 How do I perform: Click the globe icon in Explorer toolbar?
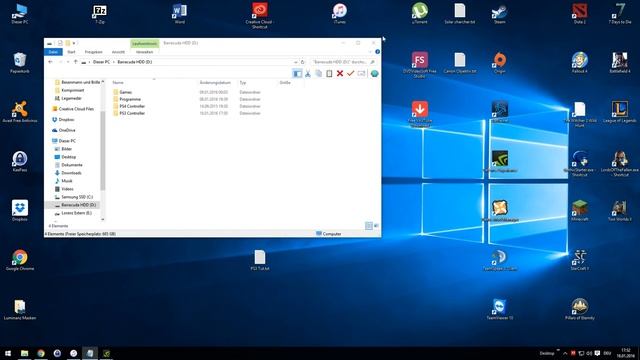[x=374, y=73]
